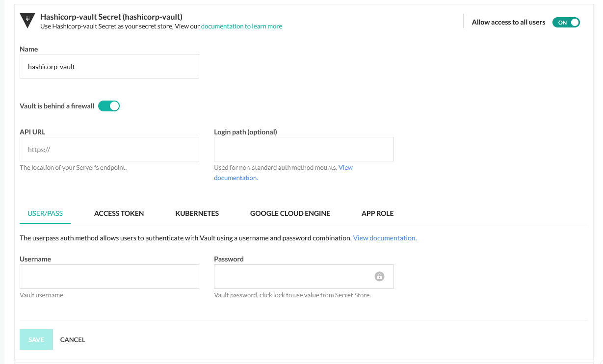
Task: Click 'Vault password, click lock' helper text
Action: tap(292, 295)
